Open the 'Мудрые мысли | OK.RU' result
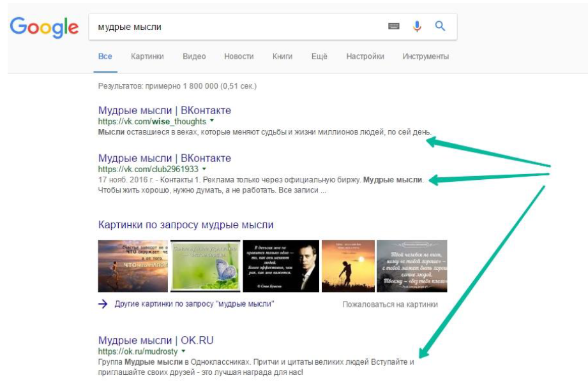Image resolution: width=588 pixels, height=389 pixels. pos(156,341)
